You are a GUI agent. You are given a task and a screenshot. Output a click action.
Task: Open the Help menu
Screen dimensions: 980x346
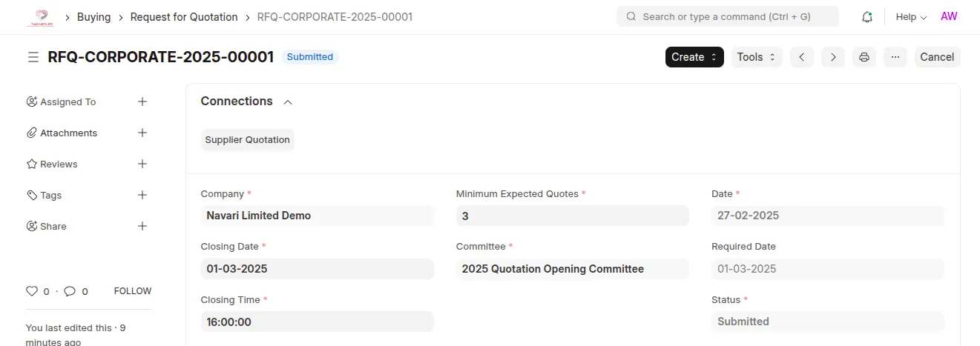click(x=911, y=17)
